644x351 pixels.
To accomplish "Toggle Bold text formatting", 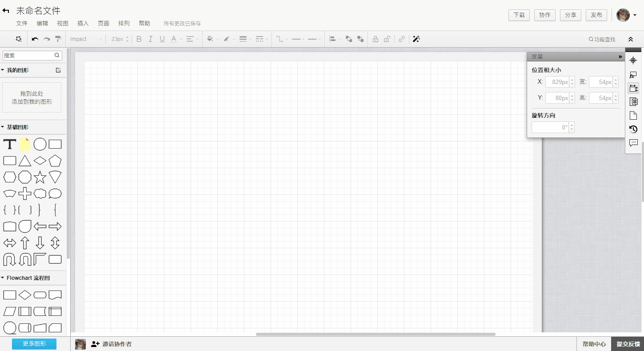I will click(x=139, y=39).
